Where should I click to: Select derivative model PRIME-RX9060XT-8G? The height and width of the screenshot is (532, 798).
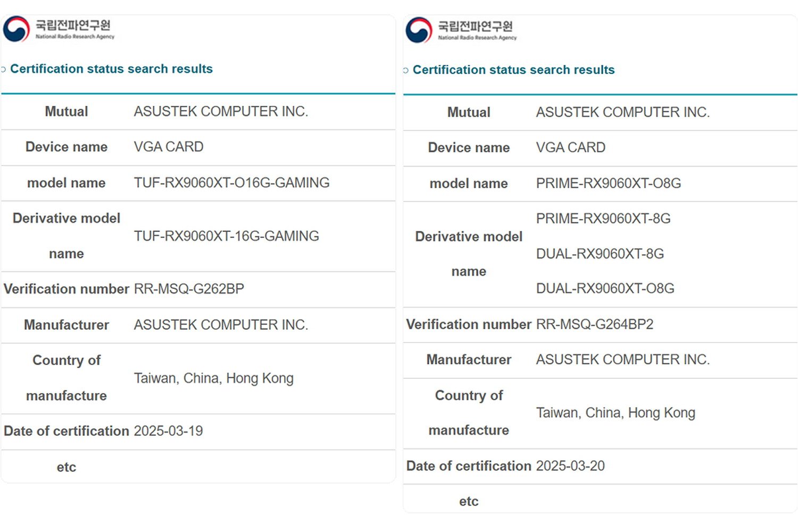point(603,218)
